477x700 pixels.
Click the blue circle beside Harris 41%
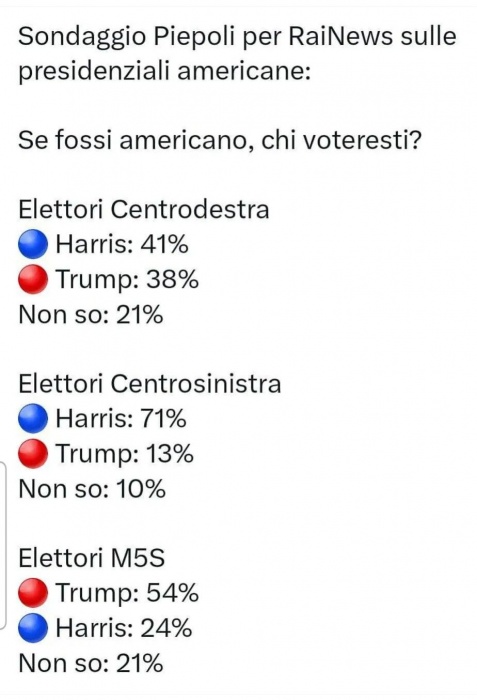tap(33, 244)
